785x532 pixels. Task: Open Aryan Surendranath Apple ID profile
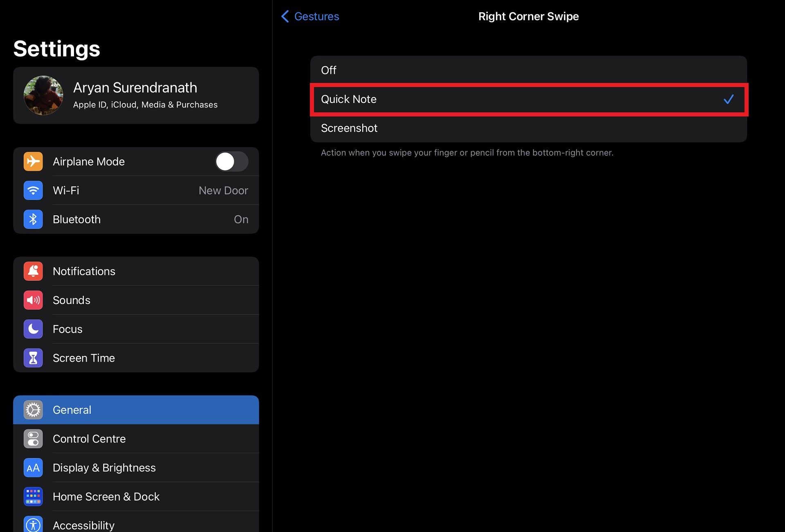(136, 96)
